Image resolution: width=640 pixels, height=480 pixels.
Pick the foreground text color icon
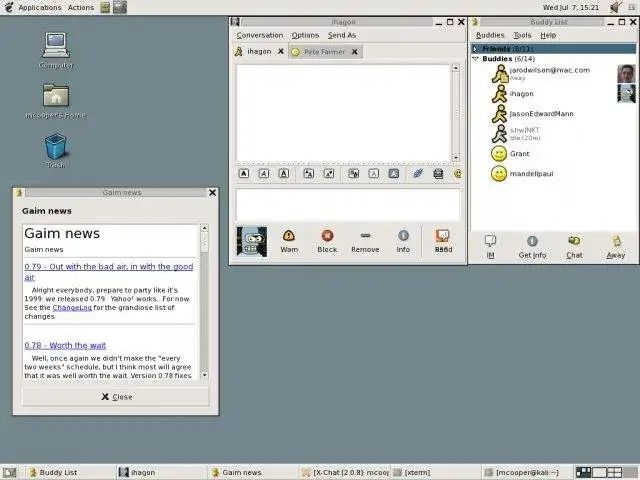[373, 174]
